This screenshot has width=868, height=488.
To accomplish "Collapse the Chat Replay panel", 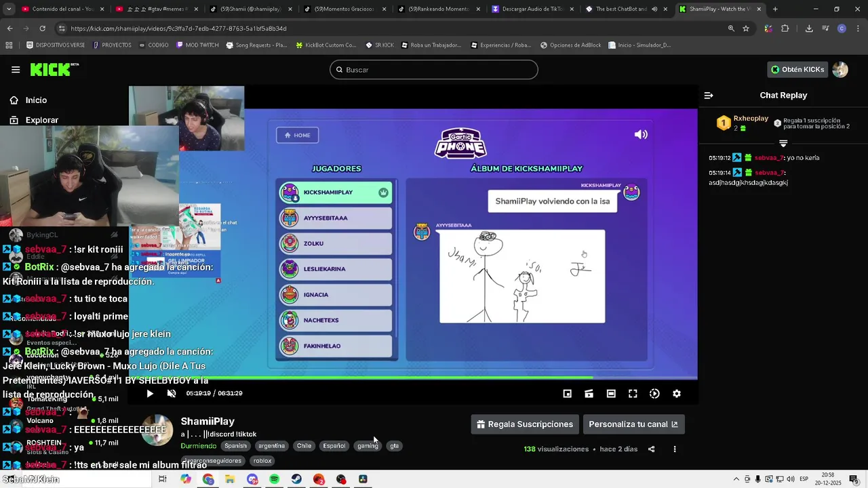I will 709,96.
